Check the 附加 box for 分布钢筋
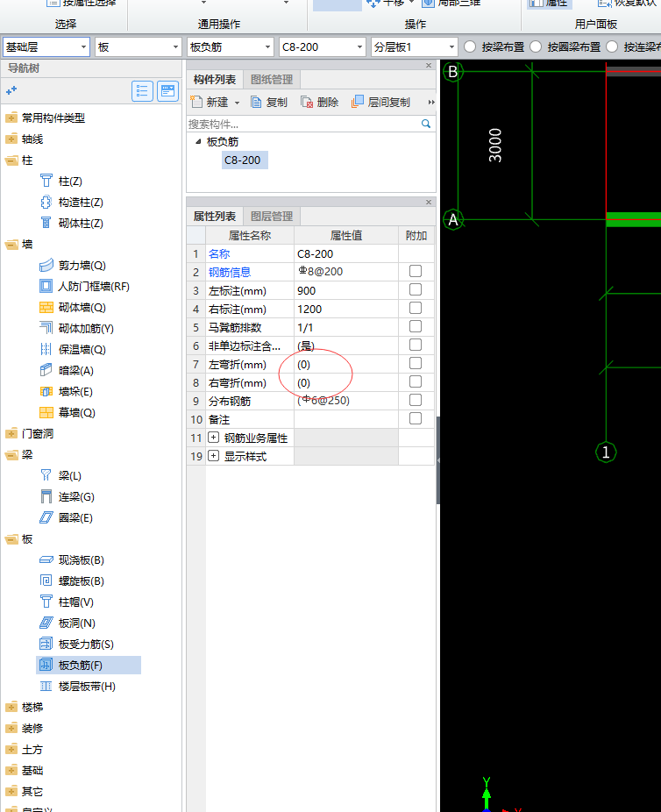This screenshot has width=661, height=812. coord(416,401)
